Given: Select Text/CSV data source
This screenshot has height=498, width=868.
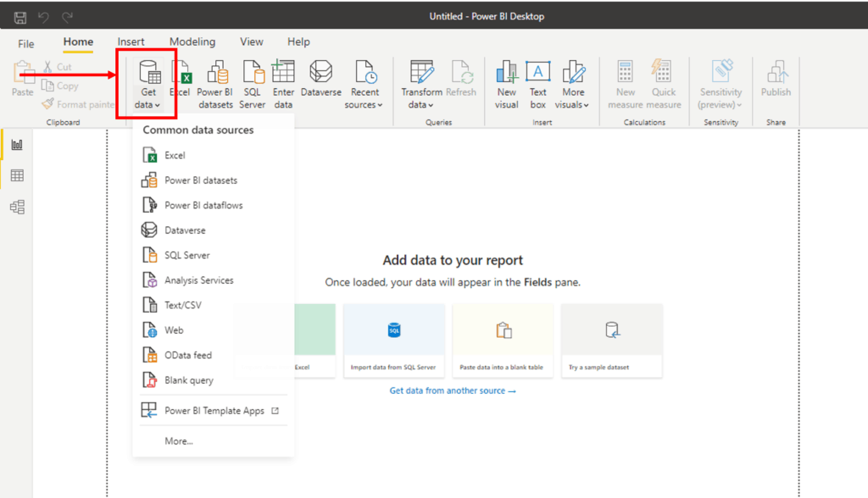Looking at the screenshot, I should pyautogui.click(x=213, y=306).
